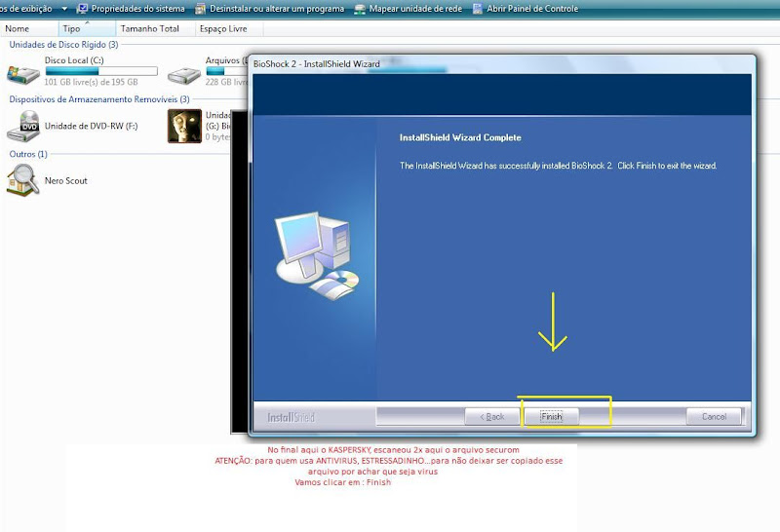Click the Painel de Controle icon
780x532 pixels.
click(x=478, y=9)
